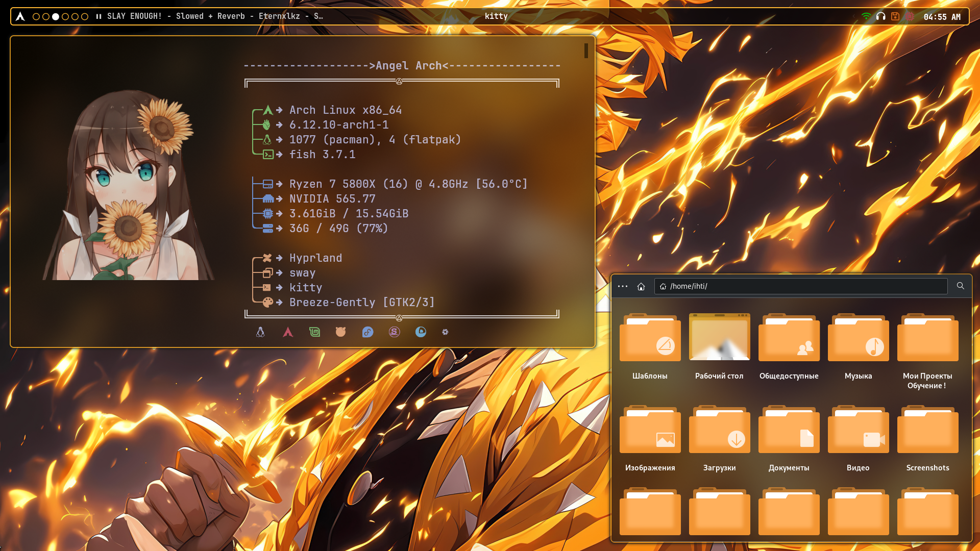Go to home folder via house icon

pyautogui.click(x=641, y=286)
